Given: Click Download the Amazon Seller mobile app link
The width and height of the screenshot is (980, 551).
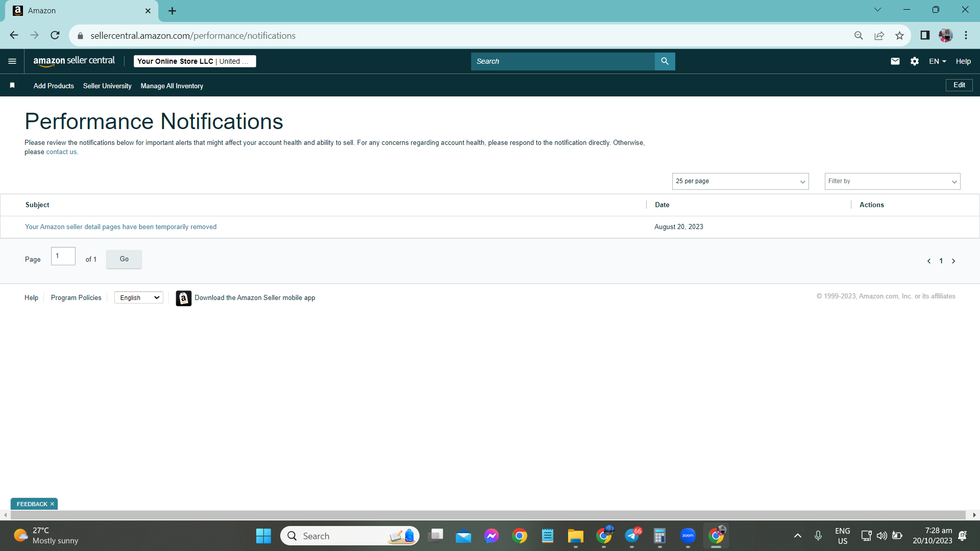Looking at the screenshot, I should 255,298.
